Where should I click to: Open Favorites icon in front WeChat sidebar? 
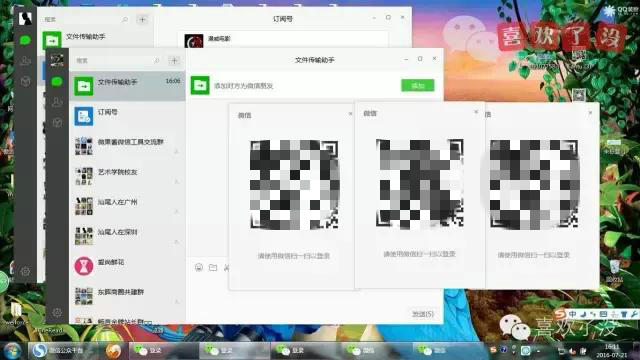click(57, 122)
